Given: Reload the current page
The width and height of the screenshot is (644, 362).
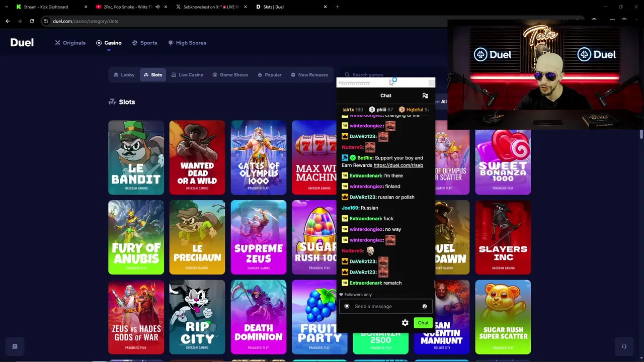Looking at the screenshot, I should click(x=32, y=21).
